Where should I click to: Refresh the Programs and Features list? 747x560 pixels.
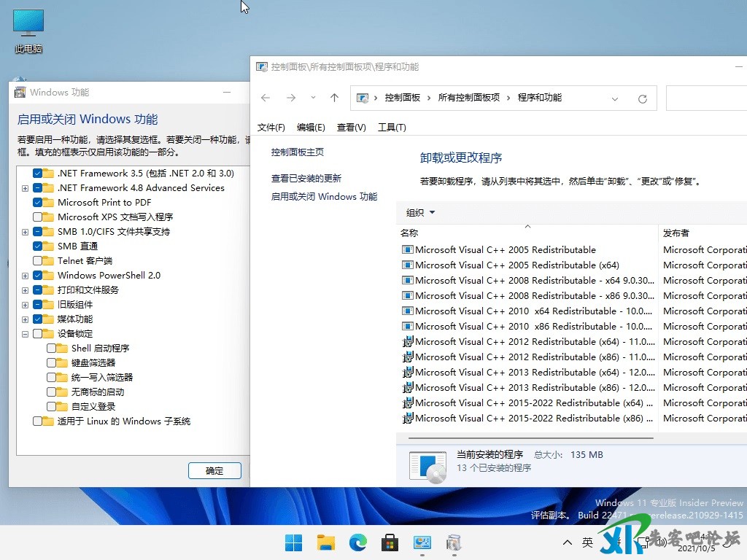[x=642, y=98]
